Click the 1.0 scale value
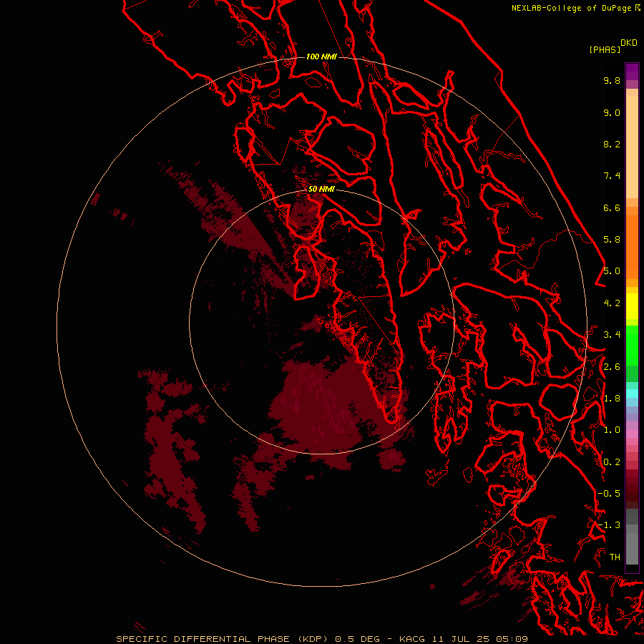 click(612, 430)
